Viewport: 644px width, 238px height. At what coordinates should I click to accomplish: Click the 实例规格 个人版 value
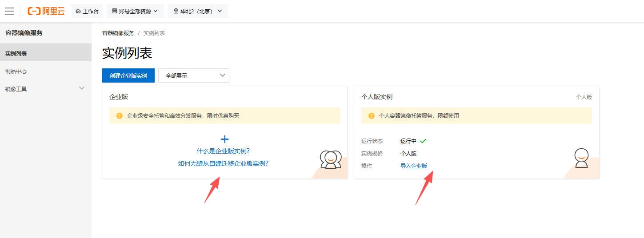point(408,154)
